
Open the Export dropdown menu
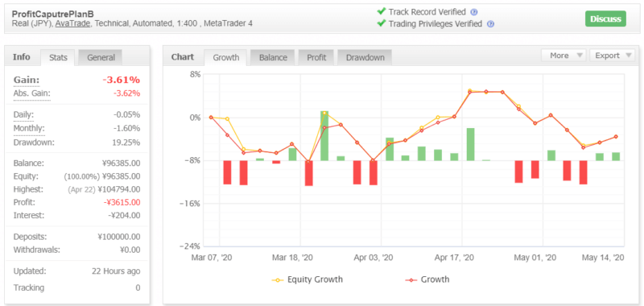click(x=612, y=56)
